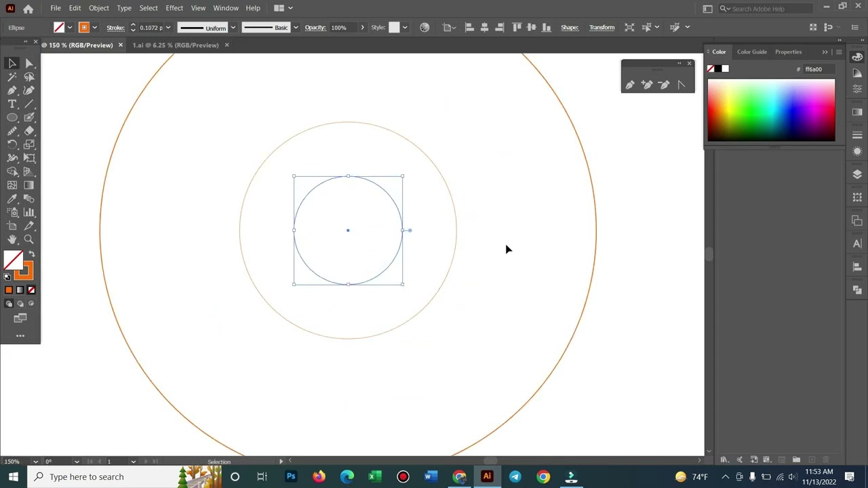Switch to 1.ai document tab
The image size is (868, 488).
coord(176,45)
